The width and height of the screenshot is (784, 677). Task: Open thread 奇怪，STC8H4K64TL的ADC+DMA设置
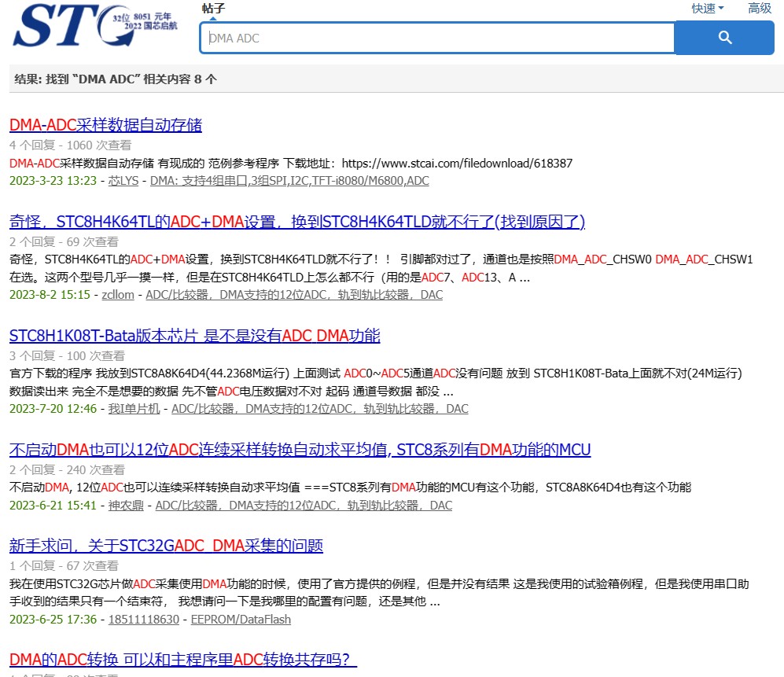297,222
